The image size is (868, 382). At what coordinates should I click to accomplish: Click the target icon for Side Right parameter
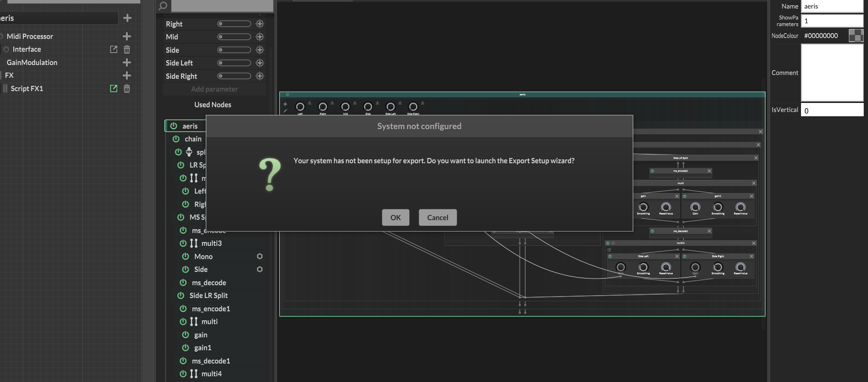point(260,76)
